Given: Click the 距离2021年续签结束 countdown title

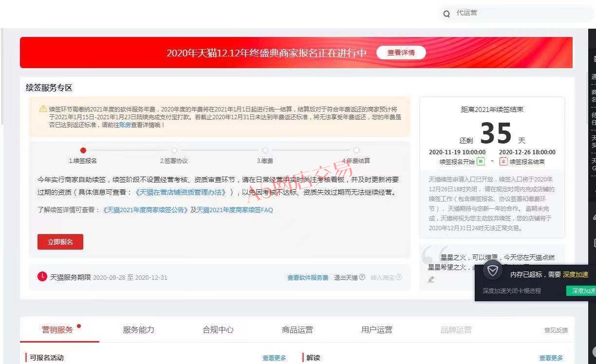Looking at the screenshot, I should tap(492, 109).
